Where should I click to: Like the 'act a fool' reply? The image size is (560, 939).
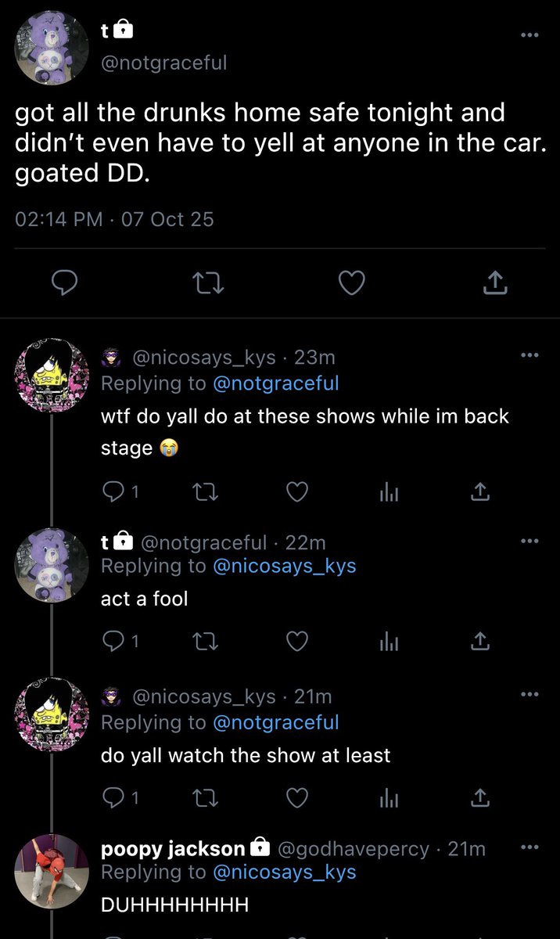[x=296, y=642]
